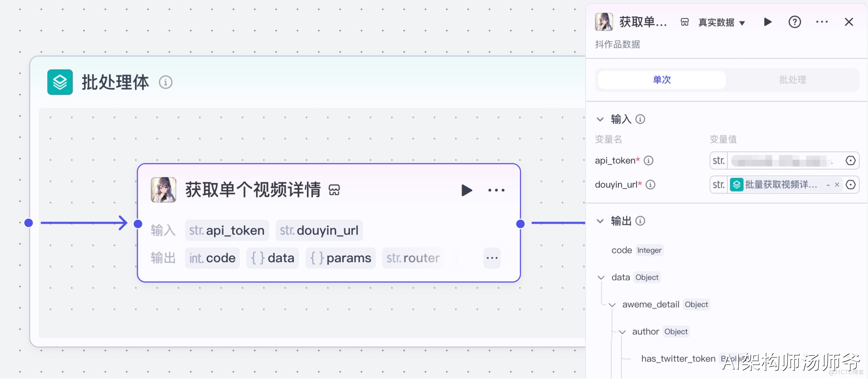Click the node's right output connection port
The height and width of the screenshot is (379, 868).
(x=520, y=224)
